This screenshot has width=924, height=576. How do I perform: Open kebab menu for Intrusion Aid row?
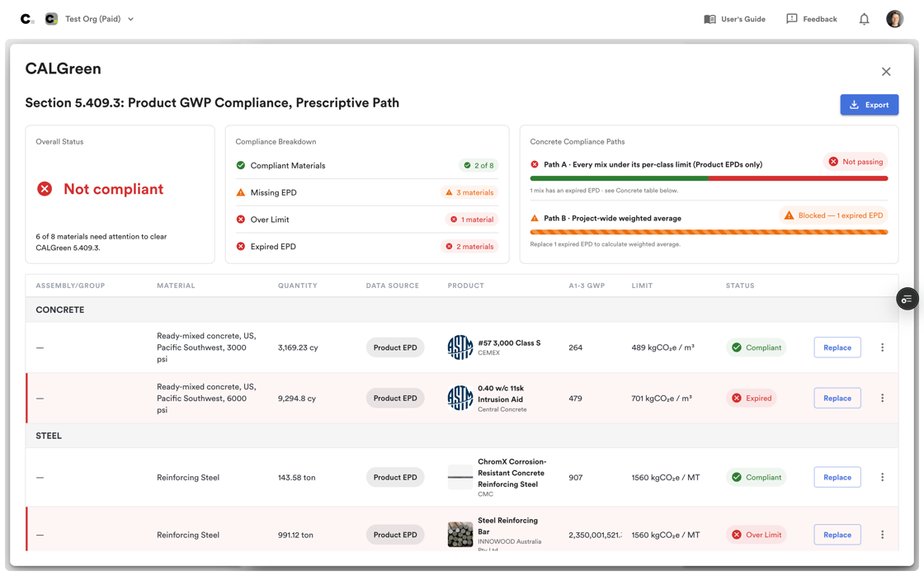882,398
